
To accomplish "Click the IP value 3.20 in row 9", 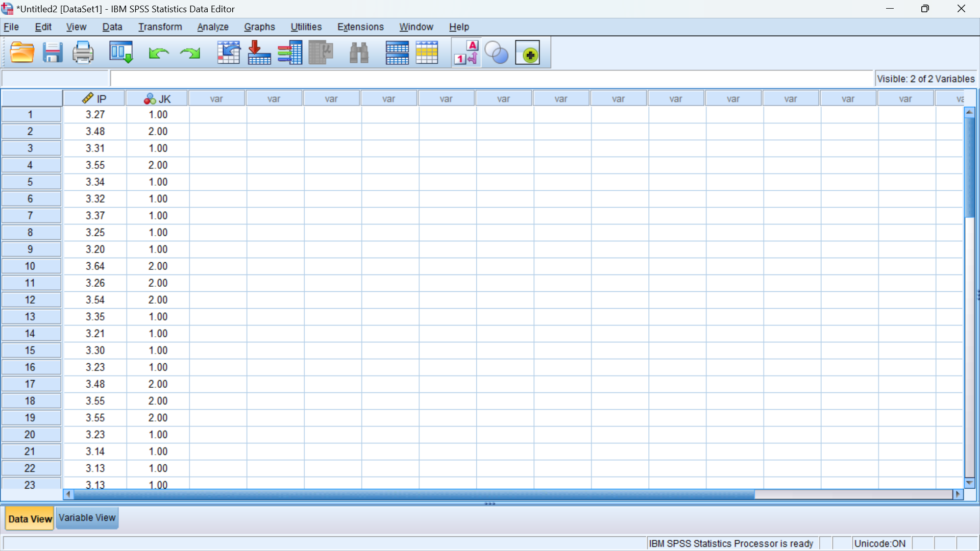I will coord(95,249).
